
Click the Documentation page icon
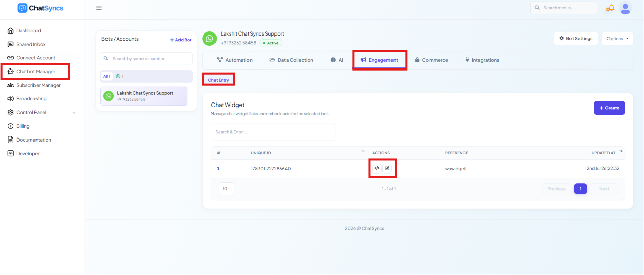pos(11,140)
